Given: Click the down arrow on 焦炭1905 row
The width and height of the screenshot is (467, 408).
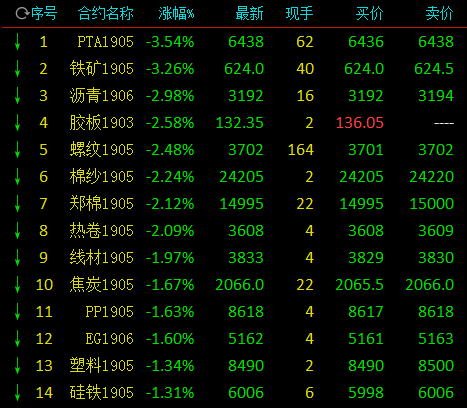Looking at the screenshot, I should coord(17,285).
